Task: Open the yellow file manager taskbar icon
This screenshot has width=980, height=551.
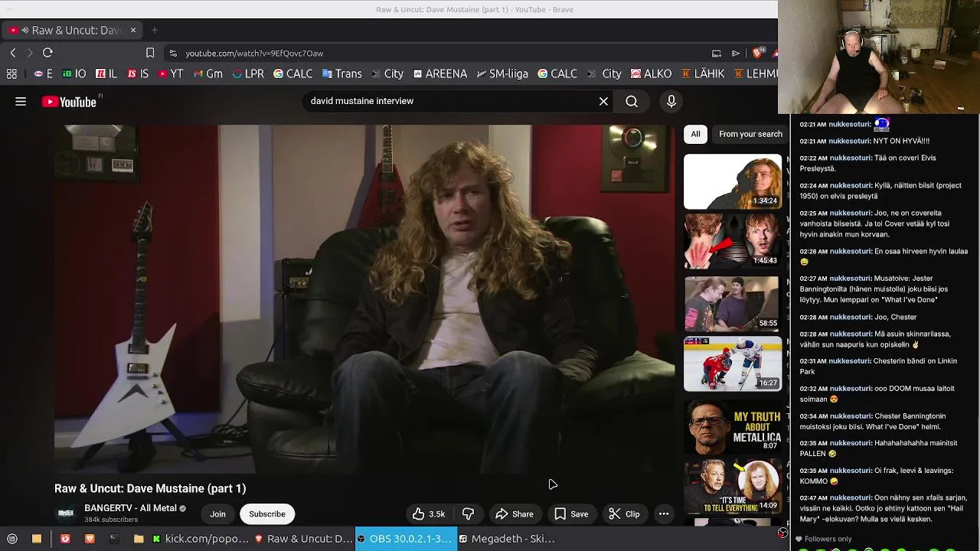Action: (x=36, y=539)
